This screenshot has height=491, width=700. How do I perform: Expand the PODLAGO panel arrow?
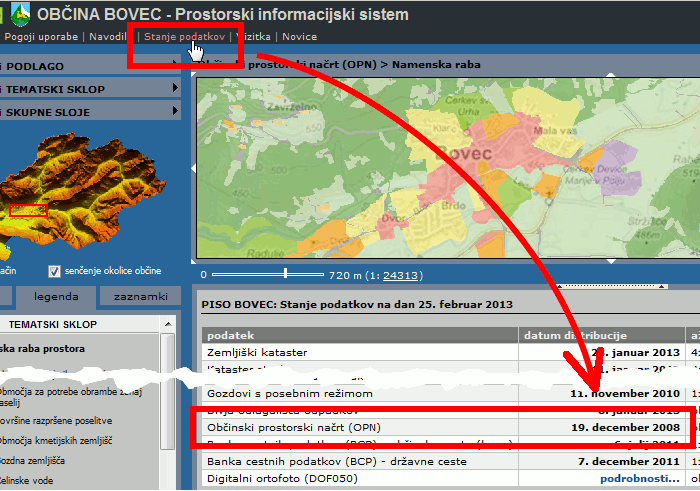(x=175, y=66)
